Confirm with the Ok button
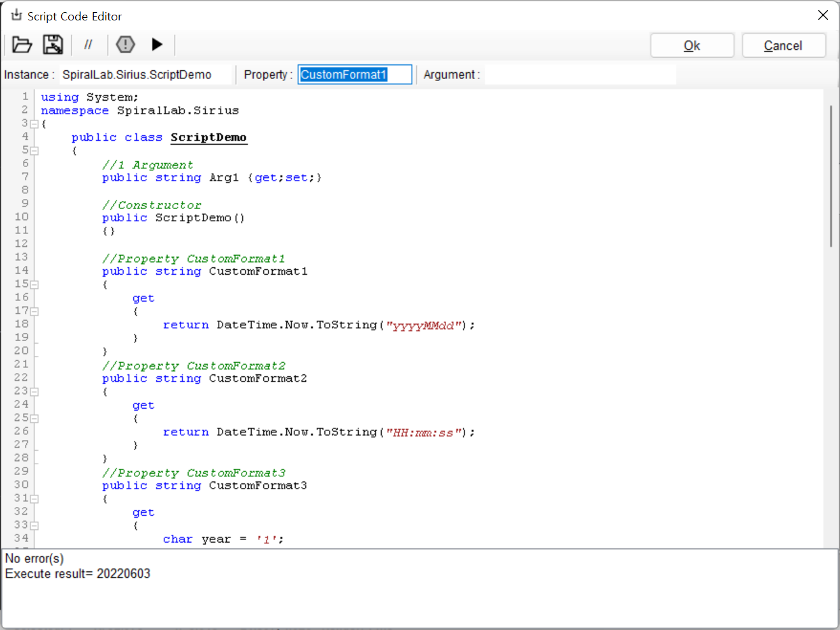This screenshot has height=630, width=840. (x=692, y=46)
